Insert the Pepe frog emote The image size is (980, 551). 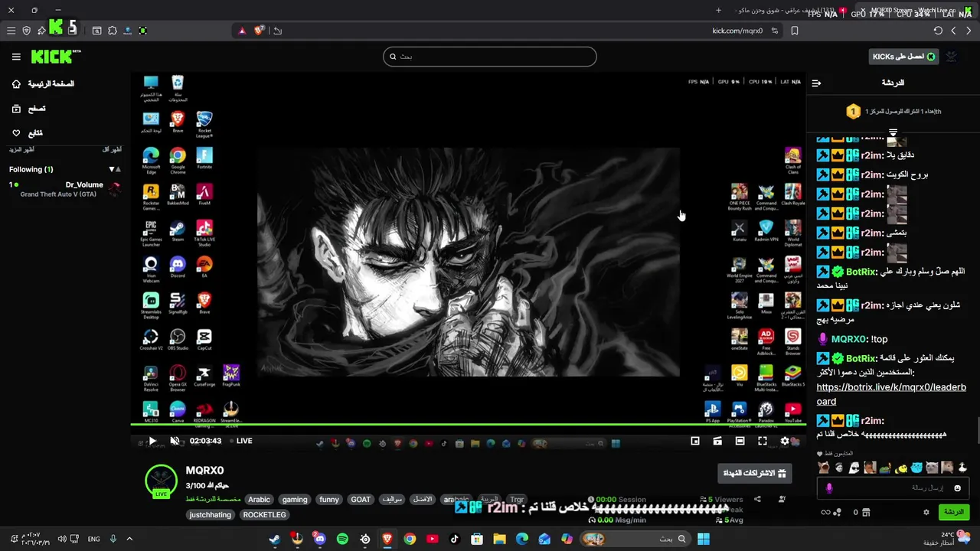[885, 468]
